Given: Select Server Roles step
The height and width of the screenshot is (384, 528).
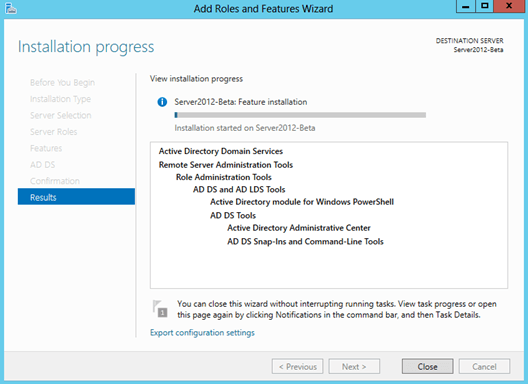Looking at the screenshot, I should pyautogui.click(x=54, y=132).
